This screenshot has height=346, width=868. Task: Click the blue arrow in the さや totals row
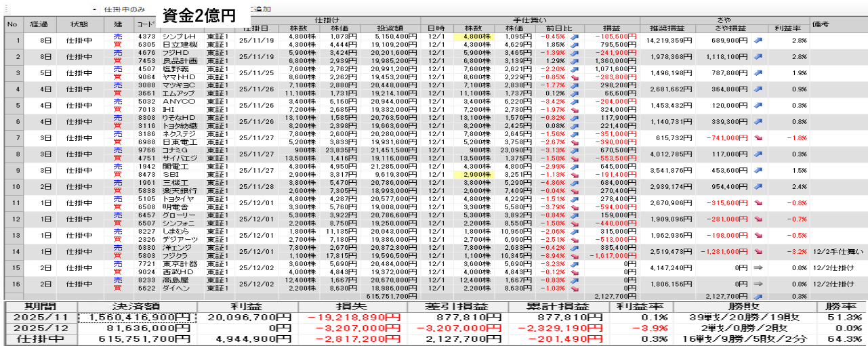pos(757,296)
